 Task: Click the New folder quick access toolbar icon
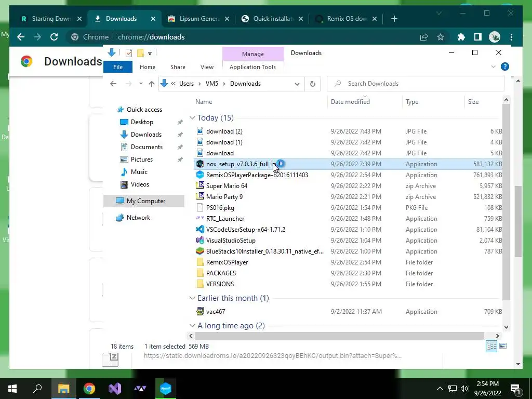[x=140, y=53]
